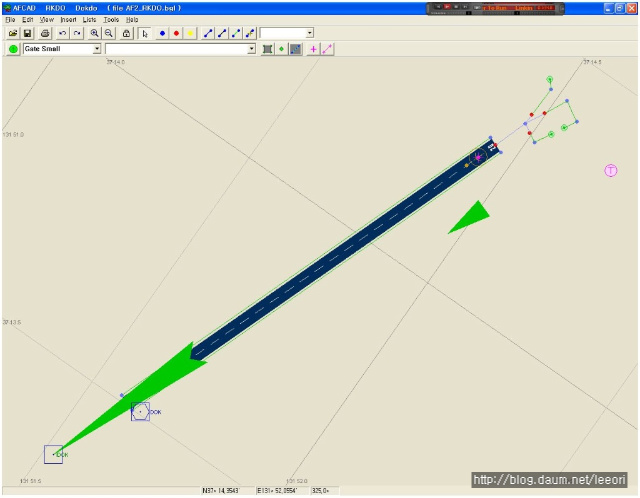Open a file with the folder icon
Screen dimensions: 640x498
coord(13,33)
